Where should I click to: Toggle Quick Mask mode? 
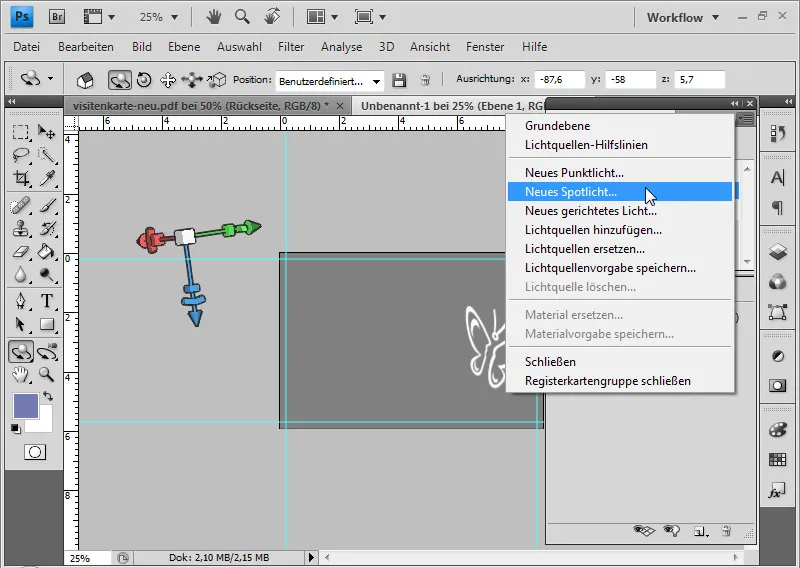[x=35, y=452]
